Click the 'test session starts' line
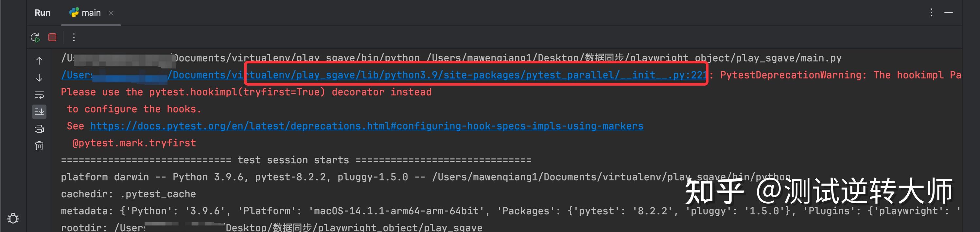980x232 pixels. pos(296,160)
